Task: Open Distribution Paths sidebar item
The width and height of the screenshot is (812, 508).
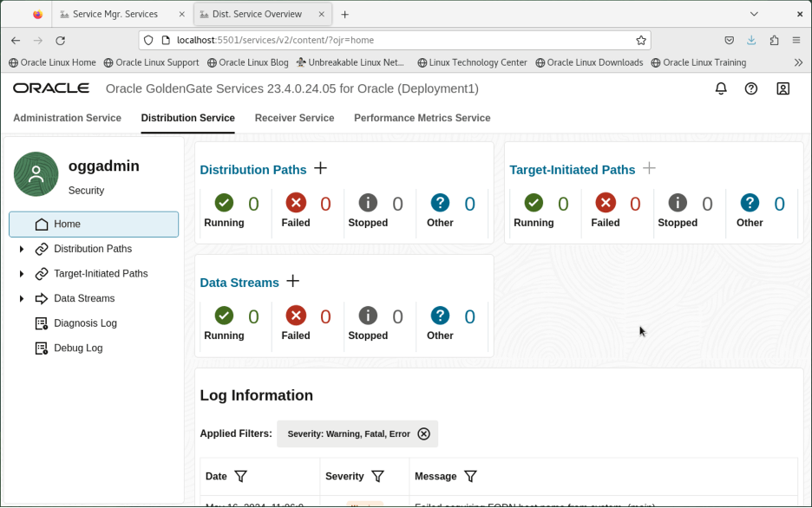Action: pos(93,249)
